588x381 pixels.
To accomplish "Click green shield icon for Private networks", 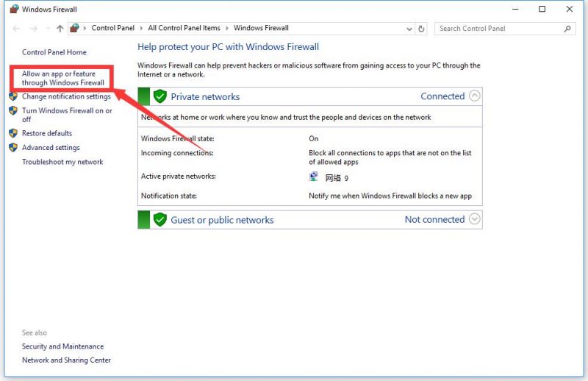I will pyautogui.click(x=160, y=96).
